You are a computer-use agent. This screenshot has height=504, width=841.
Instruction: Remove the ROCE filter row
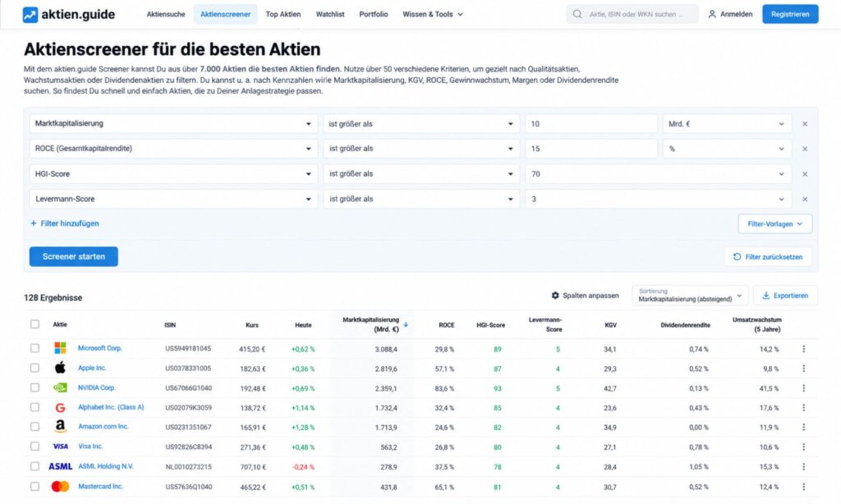coord(805,149)
